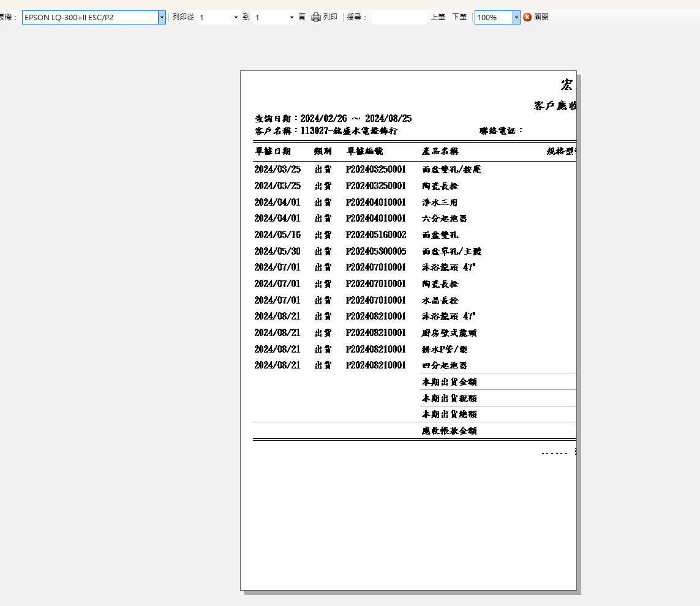The width and height of the screenshot is (700, 606).
Task: Select the EPSON LQ-300+II ESC/P2 printer field
Action: [90, 17]
